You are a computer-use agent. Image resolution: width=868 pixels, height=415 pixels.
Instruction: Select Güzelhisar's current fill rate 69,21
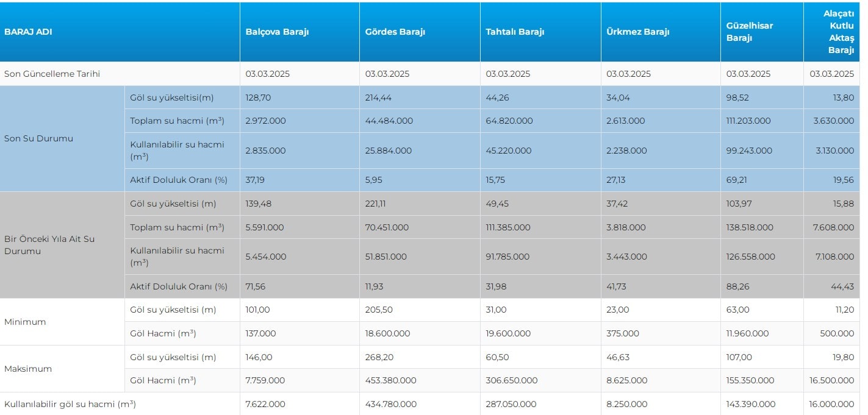(x=736, y=180)
